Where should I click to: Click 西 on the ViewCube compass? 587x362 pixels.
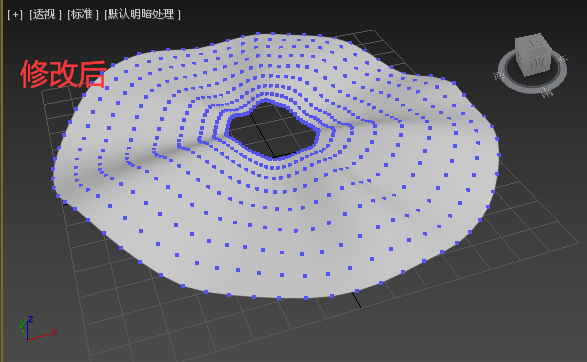coord(499,75)
